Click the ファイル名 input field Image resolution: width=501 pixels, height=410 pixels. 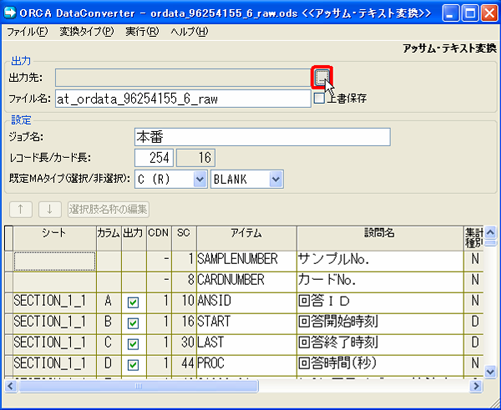[x=183, y=99]
